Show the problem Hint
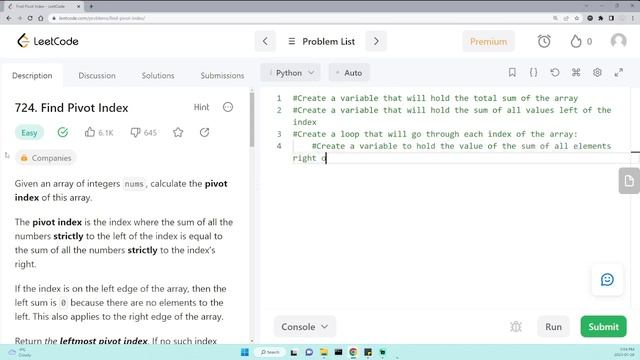 tap(201, 107)
